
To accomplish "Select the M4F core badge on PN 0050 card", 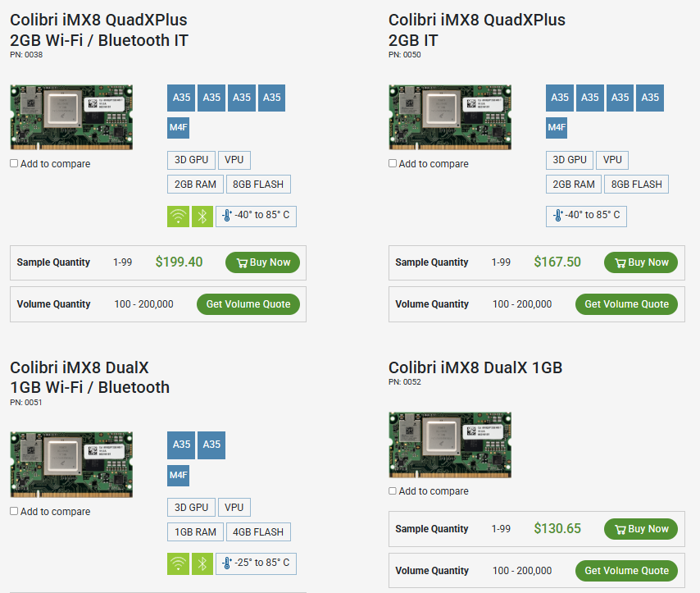I will coord(557,128).
